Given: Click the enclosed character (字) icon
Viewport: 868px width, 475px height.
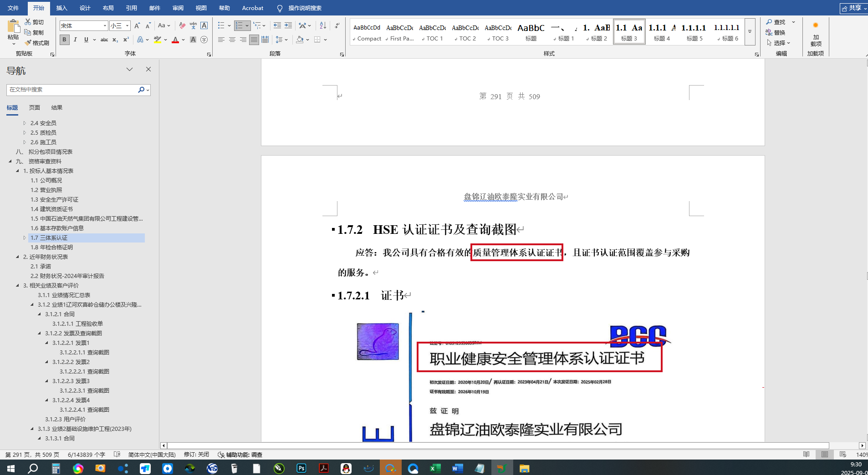Looking at the screenshot, I should tap(204, 40).
